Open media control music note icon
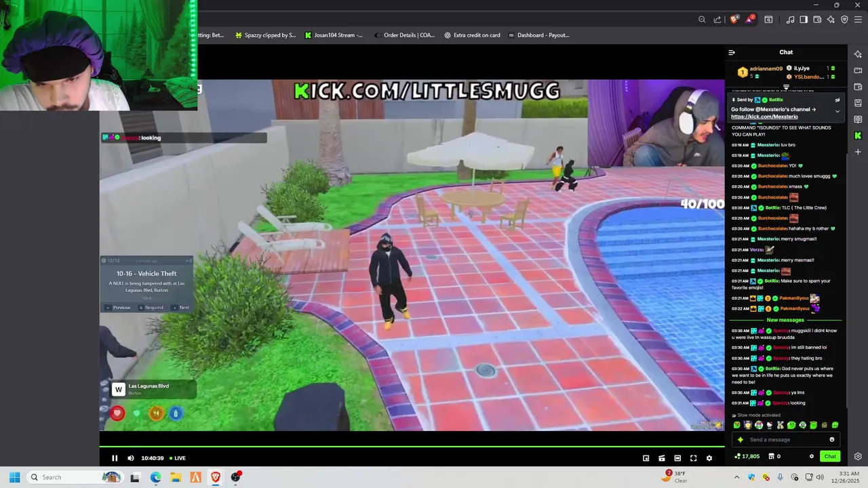 (790, 20)
